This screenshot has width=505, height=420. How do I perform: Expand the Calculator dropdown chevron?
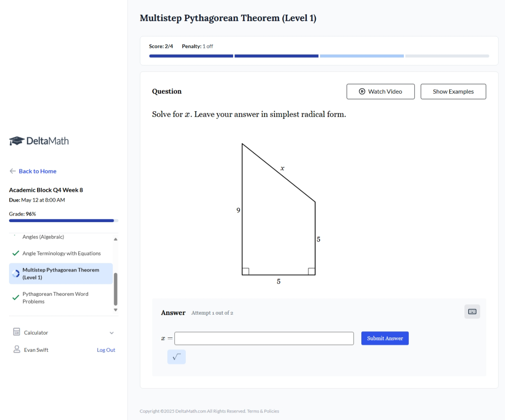click(112, 333)
